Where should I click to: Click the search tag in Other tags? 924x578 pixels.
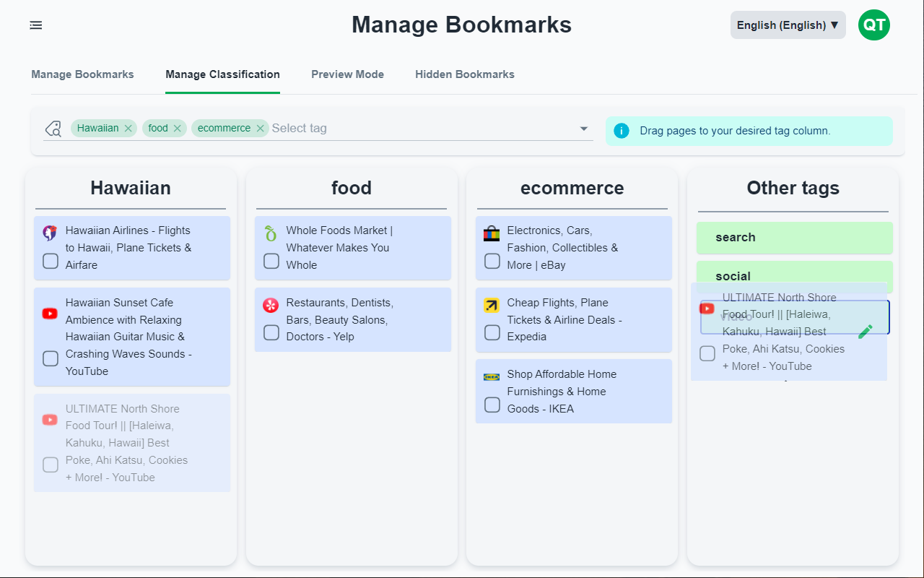pyautogui.click(x=794, y=238)
